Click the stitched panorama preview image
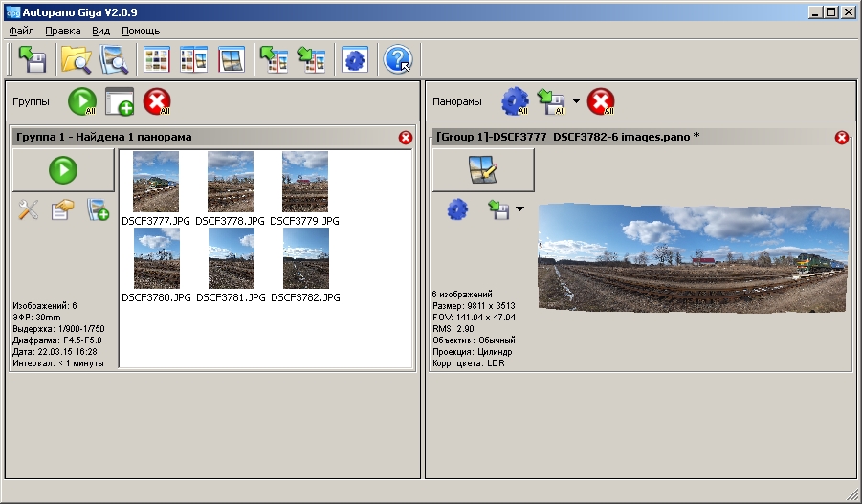 [694, 258]
